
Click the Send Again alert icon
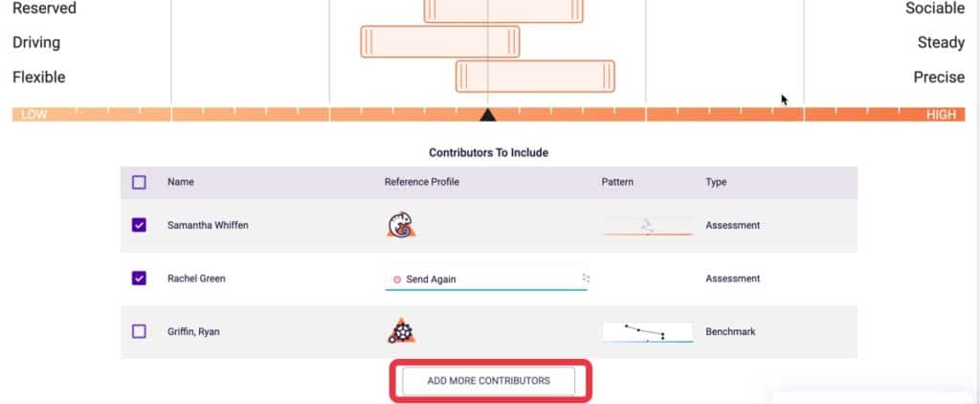click(397, 280)
